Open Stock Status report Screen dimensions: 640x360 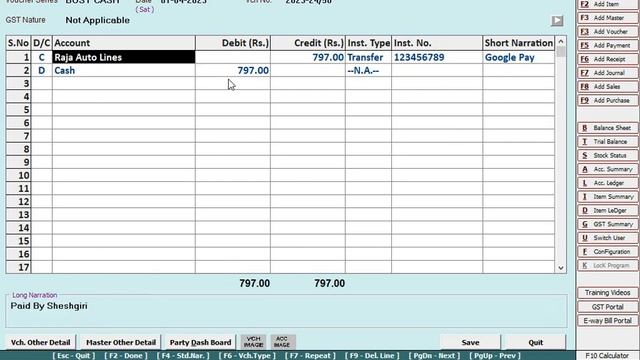pyautogui.click(x=608, y=156)
